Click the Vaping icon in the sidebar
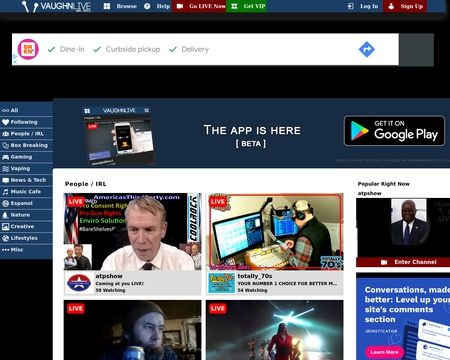 pos(5,169)
